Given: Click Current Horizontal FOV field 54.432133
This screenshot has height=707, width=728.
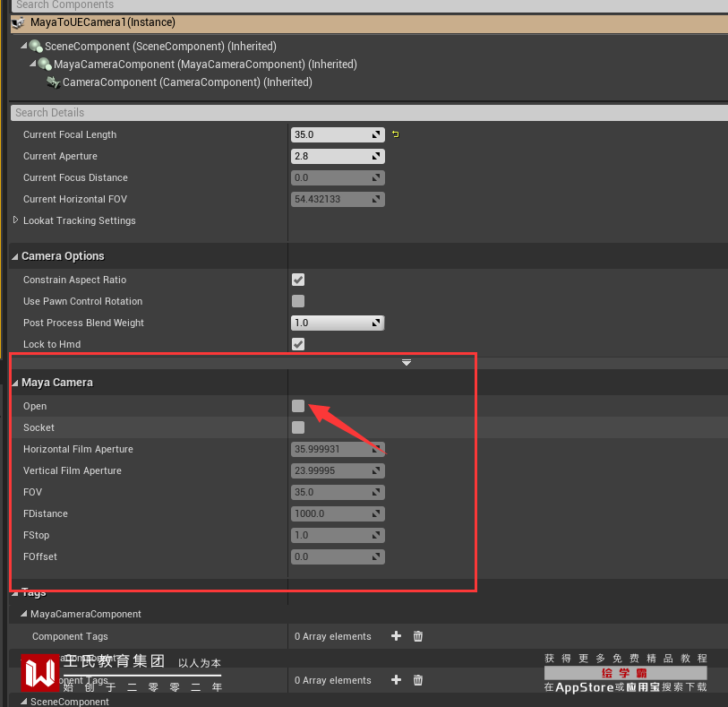Looking at the screenshot, I should pyautogui.click(x=338, y=199).
